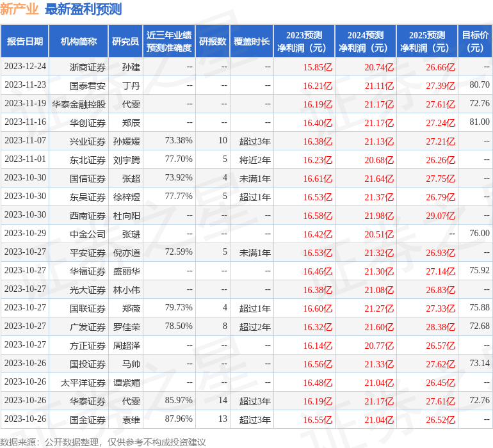
Task: Click analyst name 郑辰
Action: click(x=131, y=123)
